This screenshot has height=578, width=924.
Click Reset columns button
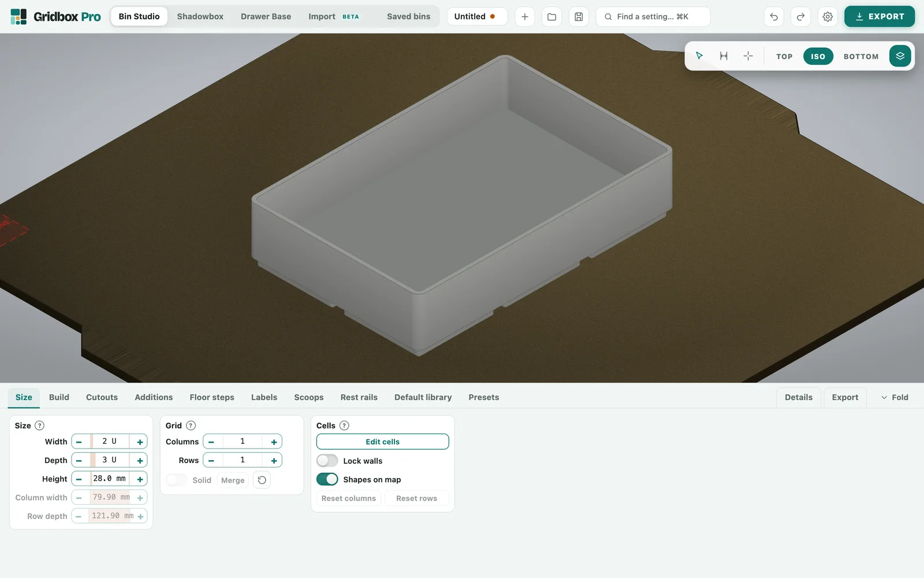tap(348, 498)
